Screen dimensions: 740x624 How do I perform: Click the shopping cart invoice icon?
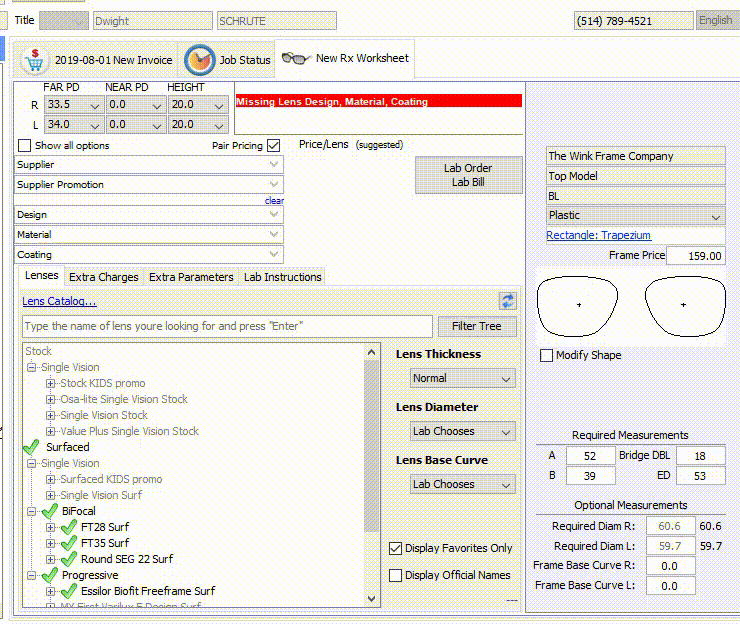click(35, 60)
